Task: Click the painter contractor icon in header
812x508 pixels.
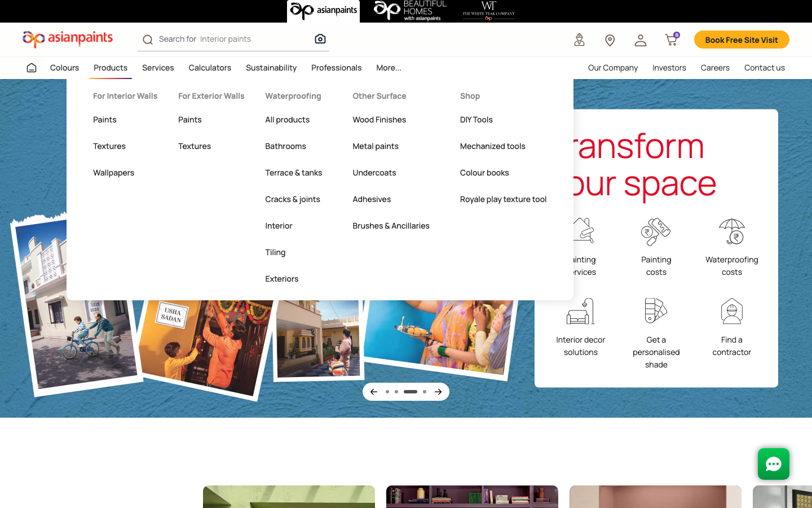Action: pos(579,40)
